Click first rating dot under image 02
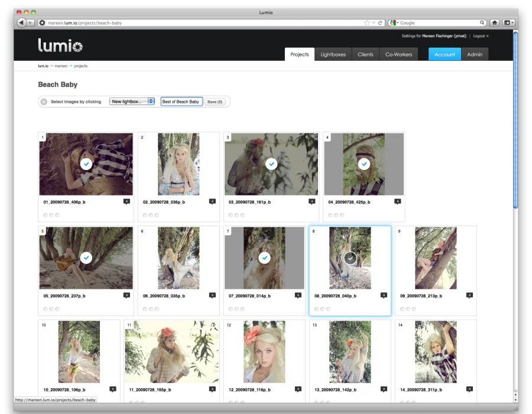The image size is (532, 414). (144, 215)
